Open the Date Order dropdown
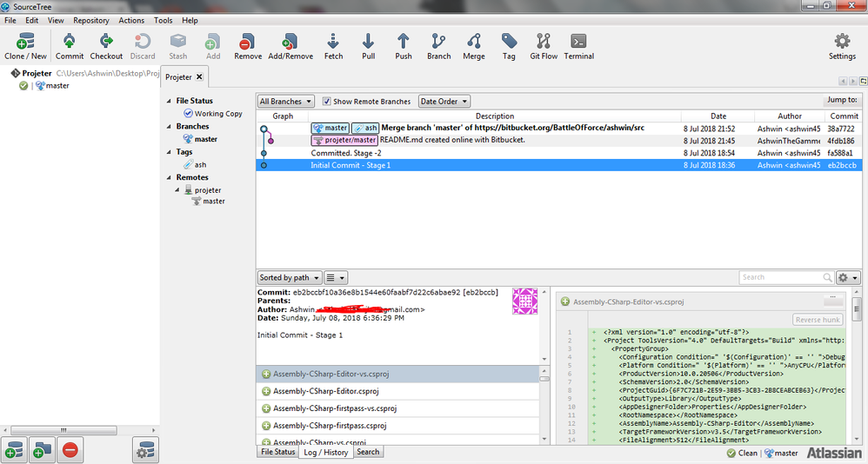The height and width of the screenshot is (464, 868). pyautogui.click(x=444, y=102)
